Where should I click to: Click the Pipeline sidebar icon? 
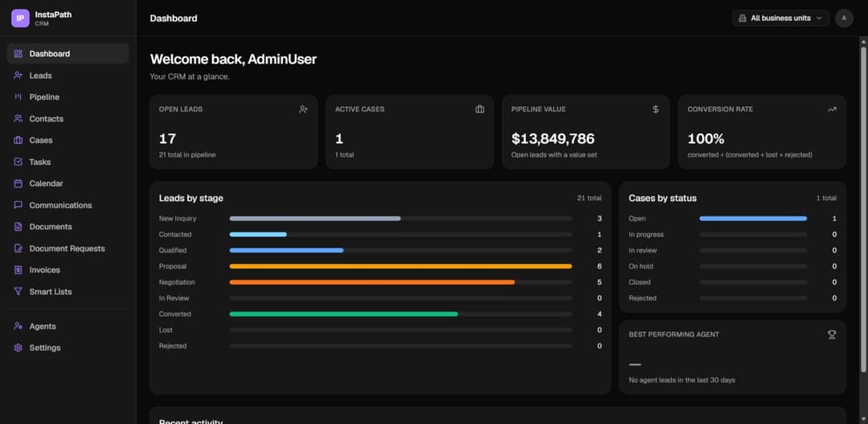tap(18, 97)
